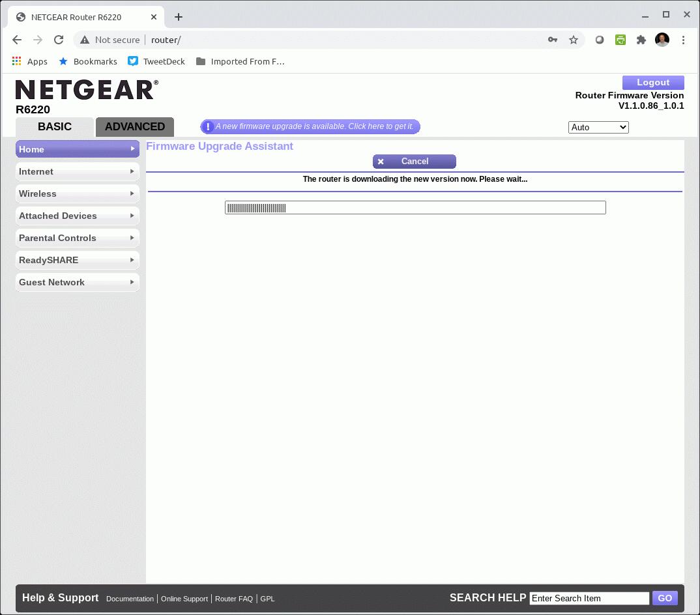Expand the Attached Devices arrow
The image size is (700, 615).
click(132, 216)
